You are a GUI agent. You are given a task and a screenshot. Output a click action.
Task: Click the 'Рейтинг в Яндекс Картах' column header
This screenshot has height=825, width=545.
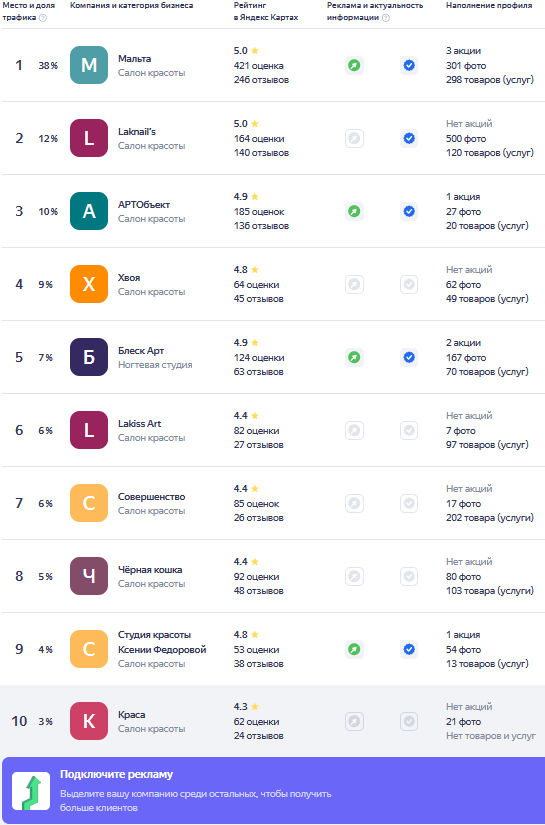[x=266, y=11]
